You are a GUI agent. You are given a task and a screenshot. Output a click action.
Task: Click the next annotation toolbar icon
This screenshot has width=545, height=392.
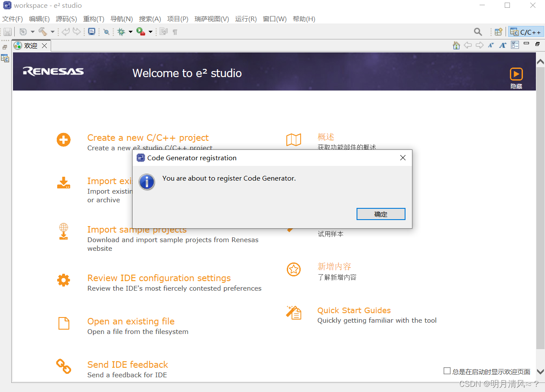[x=163, y=32]
